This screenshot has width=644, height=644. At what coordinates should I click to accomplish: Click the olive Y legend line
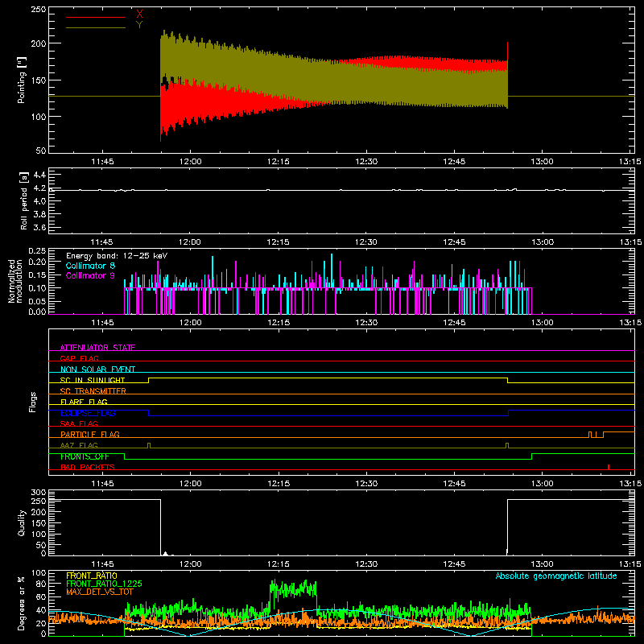[96, 27]
